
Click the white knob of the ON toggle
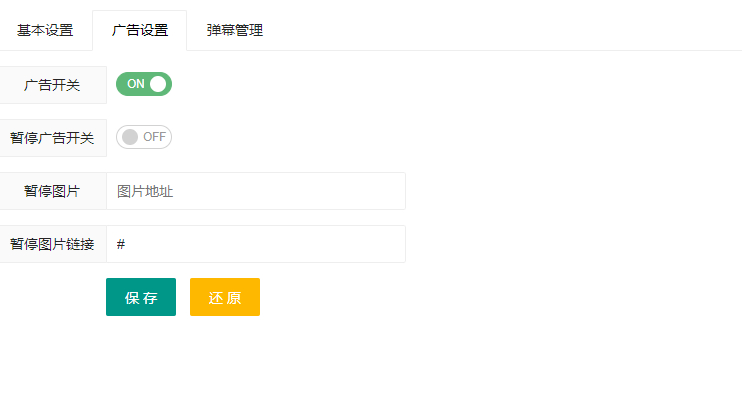158,84
